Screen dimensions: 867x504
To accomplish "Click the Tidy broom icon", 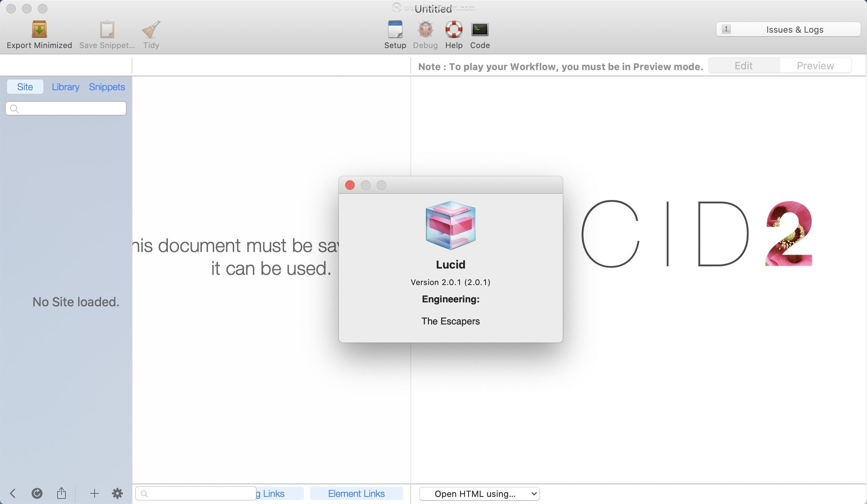I will [x=151, y=30].
